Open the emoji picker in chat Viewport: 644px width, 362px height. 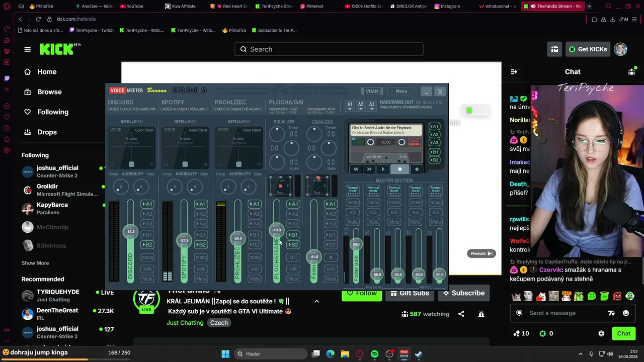coord(625,313)
